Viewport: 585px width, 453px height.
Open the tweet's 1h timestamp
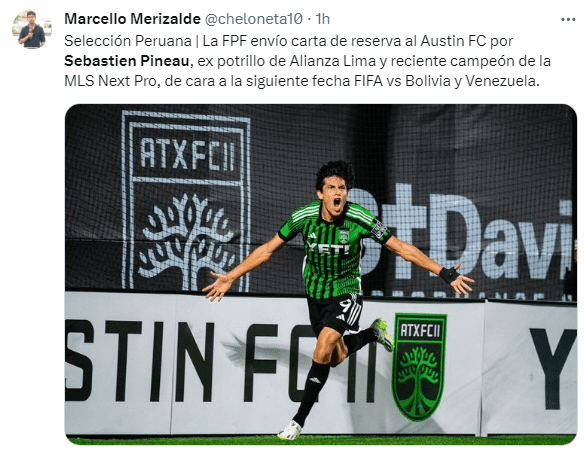323,19
